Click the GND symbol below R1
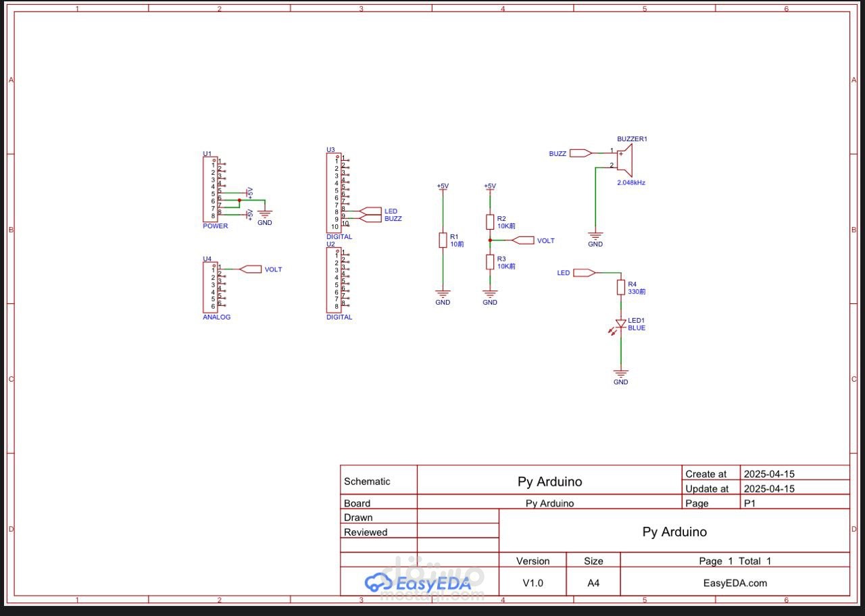The image size is (865, 616). click(x=443, y=295)
